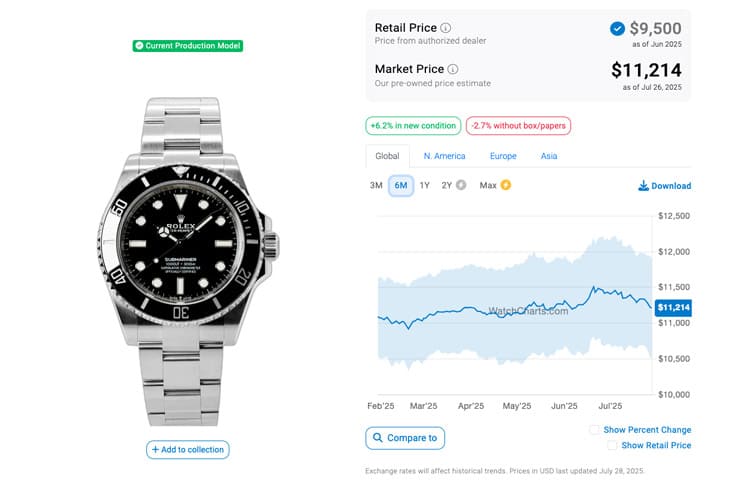Click the lightning icon beside Max
Screen dimensions: 730x483
[x=505, y=185]
